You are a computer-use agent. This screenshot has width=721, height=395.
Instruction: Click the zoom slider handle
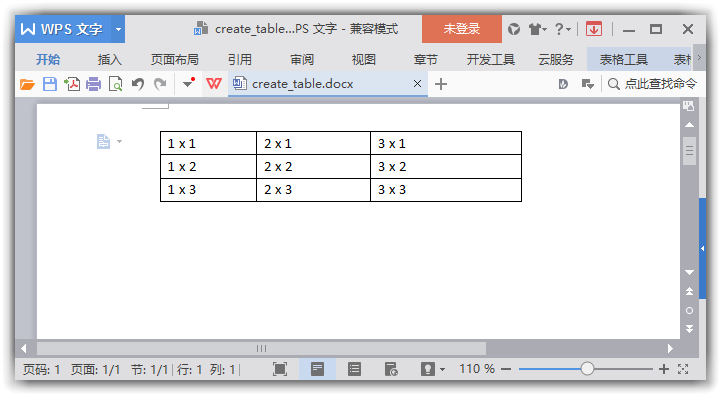[587, 369]
